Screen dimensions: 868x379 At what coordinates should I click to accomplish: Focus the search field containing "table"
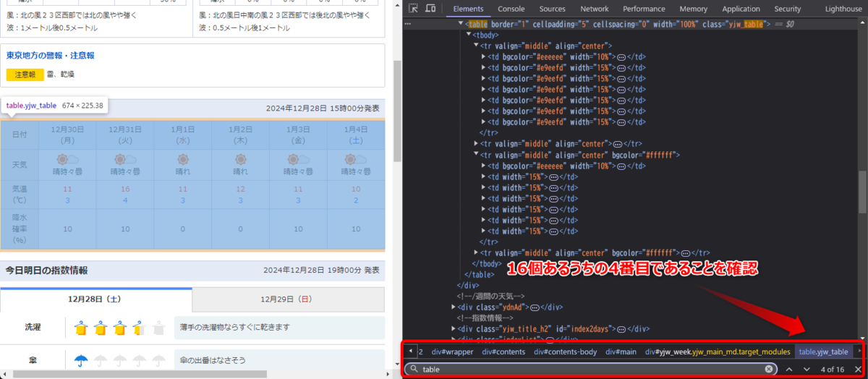(x=591, y=369)
